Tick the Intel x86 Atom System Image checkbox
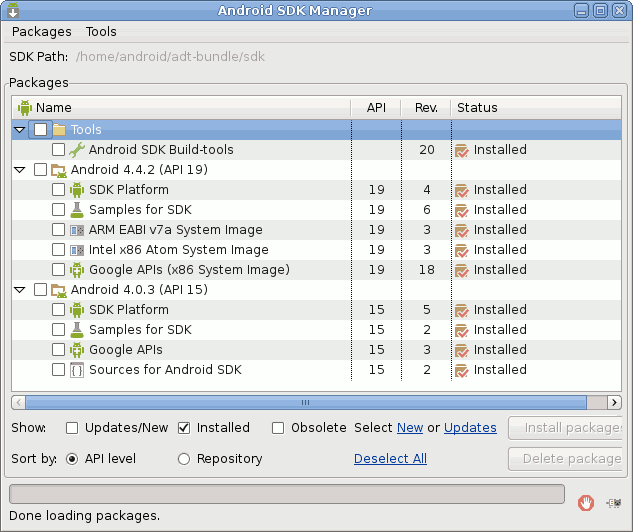The height and width of the screenshot is (532, 633). 59,250
